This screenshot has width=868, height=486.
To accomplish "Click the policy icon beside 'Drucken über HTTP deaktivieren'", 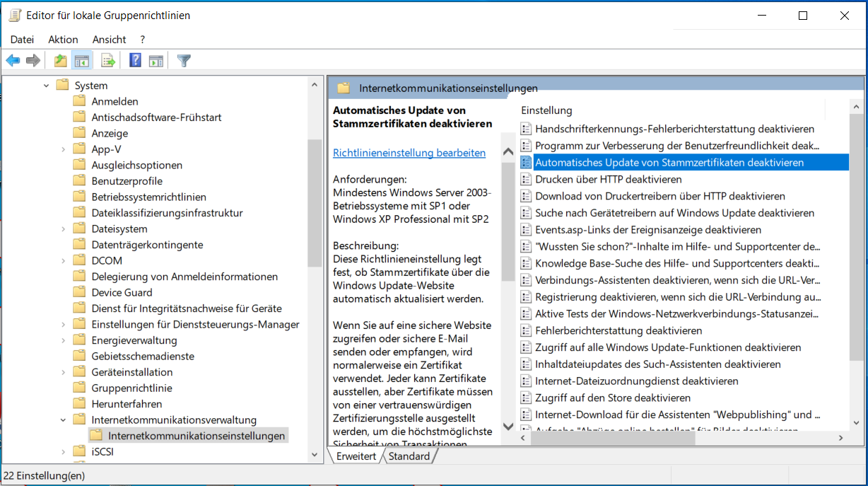I will pyautogui.click(x=526, y=180).
